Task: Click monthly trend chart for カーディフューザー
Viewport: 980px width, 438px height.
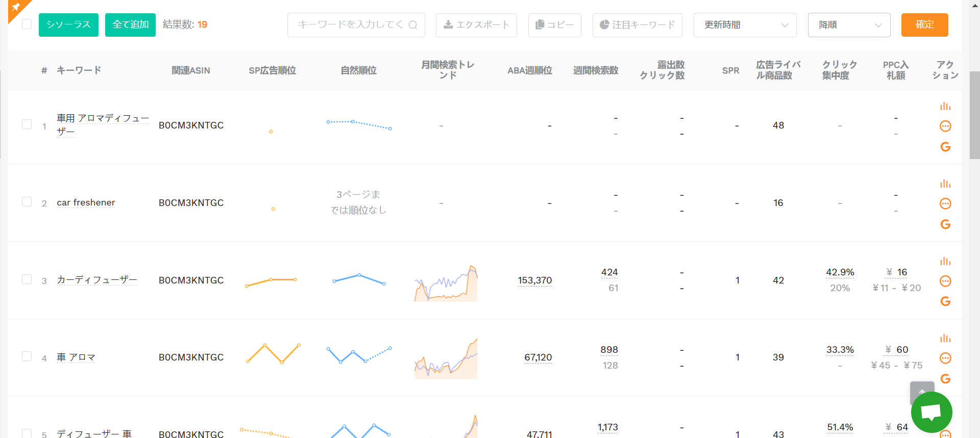Action: pos(446,283)
